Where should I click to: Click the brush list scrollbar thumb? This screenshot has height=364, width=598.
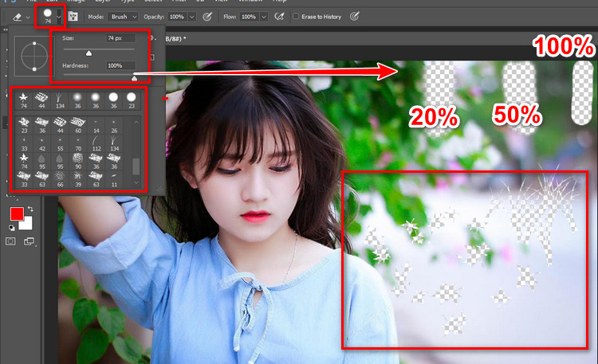point(136,166)
